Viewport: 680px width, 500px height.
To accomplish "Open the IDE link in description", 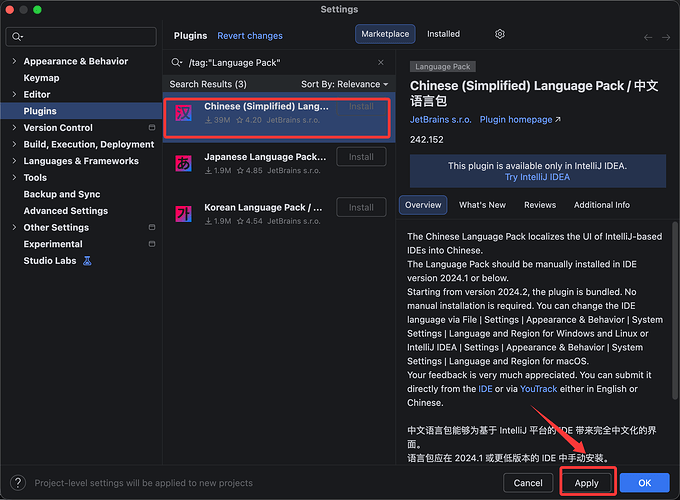I will pyautogui.click(x=485, y=389).
